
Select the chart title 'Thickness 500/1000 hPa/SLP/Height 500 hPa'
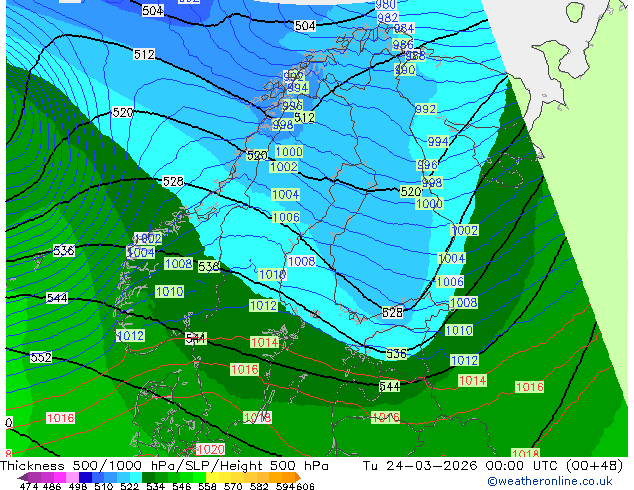coord(164,466)
